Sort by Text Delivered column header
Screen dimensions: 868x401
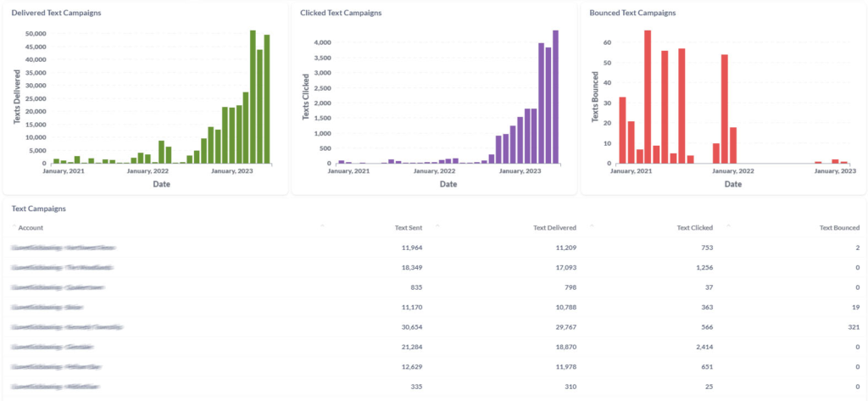pos(554,227)
